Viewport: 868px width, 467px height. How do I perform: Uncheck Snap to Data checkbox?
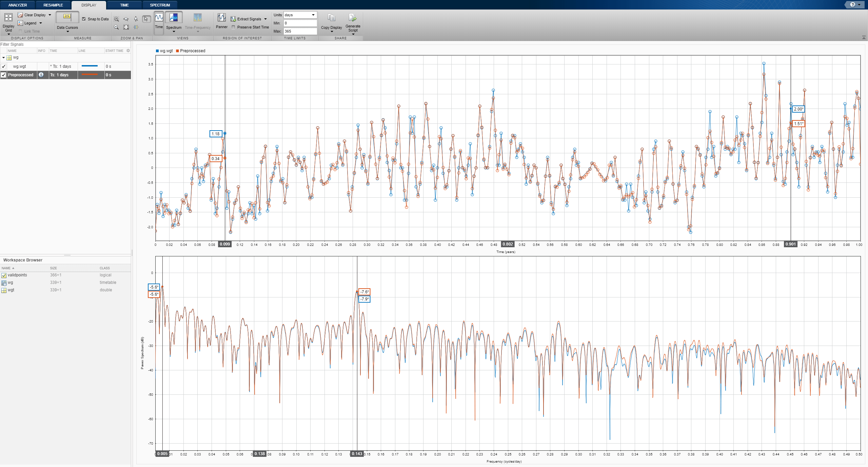point(84,19)
